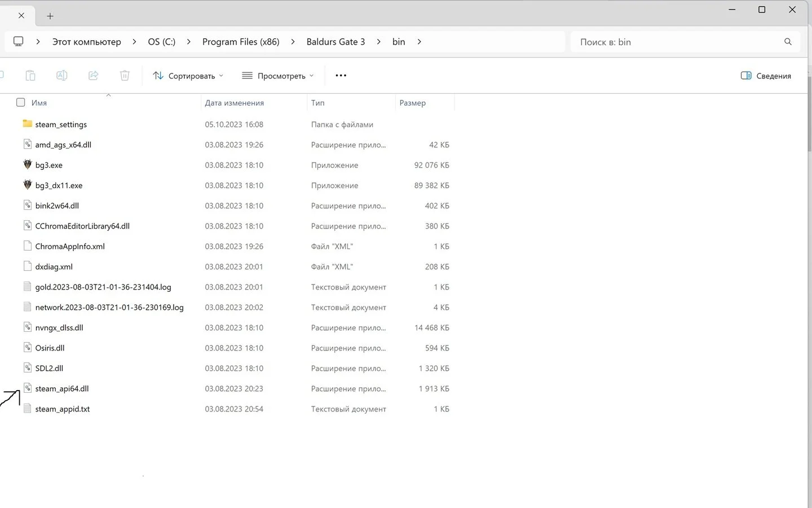Image resolution: width=812 pixels, height=508 pixels.
Task: Click the delete trash icon in toolbar
Action: 125,76
